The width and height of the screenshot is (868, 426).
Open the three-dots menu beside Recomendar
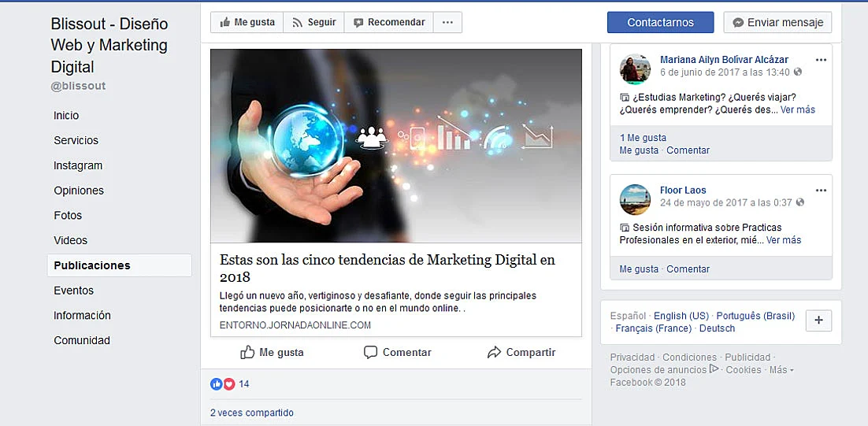(448, 23)
